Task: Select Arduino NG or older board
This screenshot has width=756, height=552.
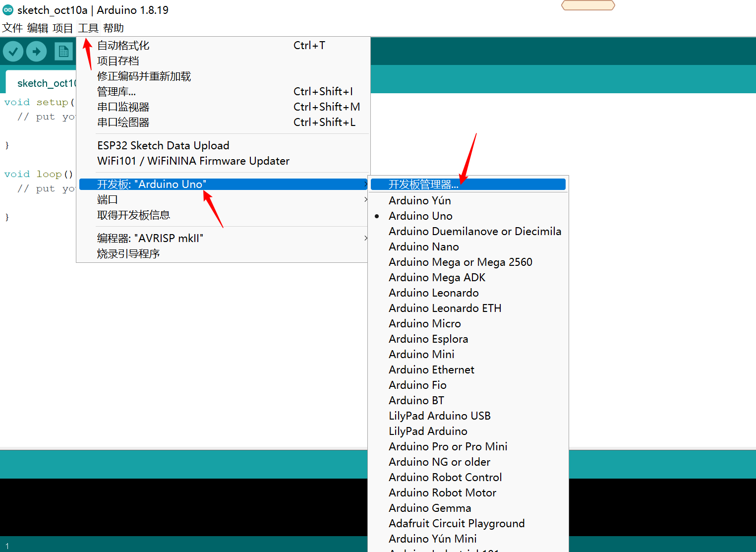Action: tap(468, 462)
